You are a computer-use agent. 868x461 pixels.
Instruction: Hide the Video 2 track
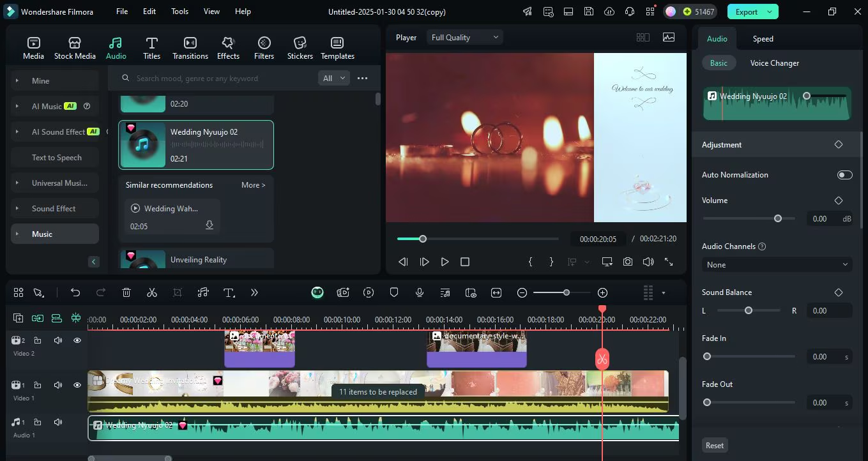77,340
